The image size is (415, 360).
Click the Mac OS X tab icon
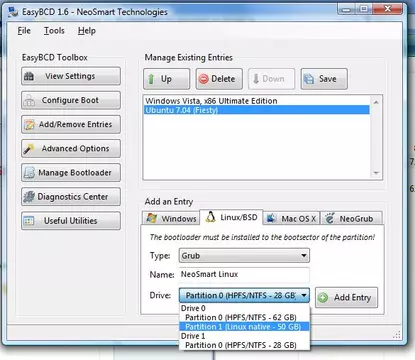[271, 218]
